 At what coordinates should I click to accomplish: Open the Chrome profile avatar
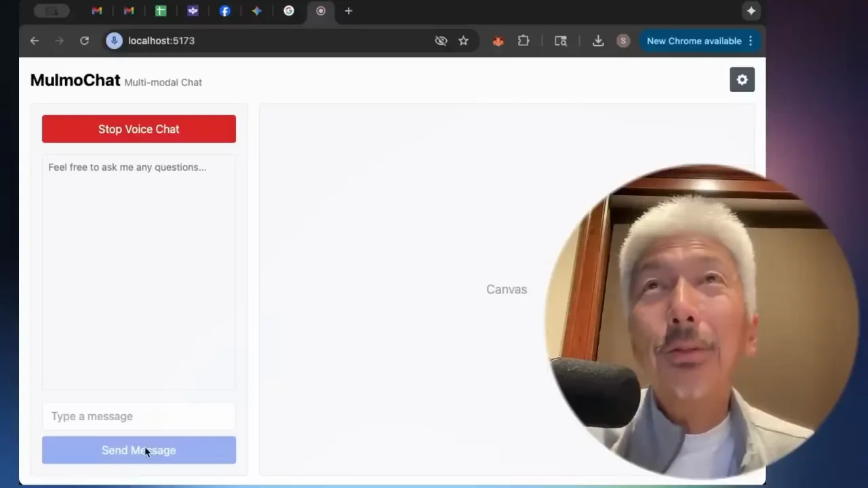(x=623, y=41)
